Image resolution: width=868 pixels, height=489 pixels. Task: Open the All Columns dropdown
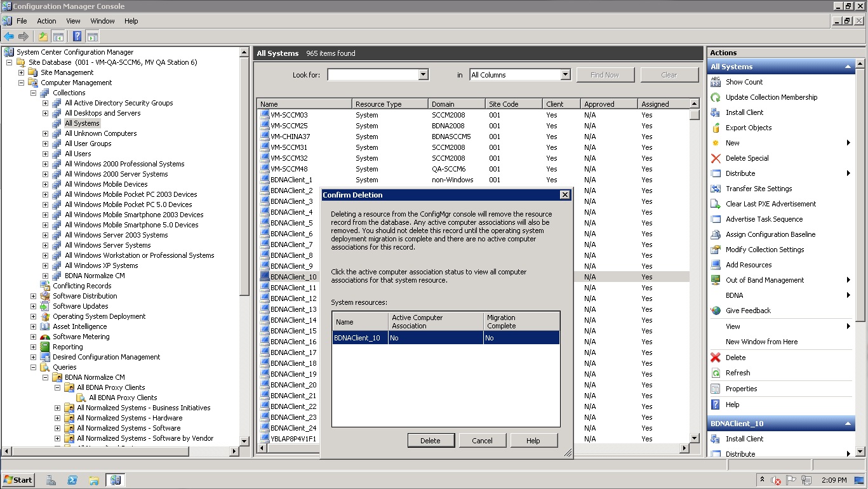coord(565,75)
